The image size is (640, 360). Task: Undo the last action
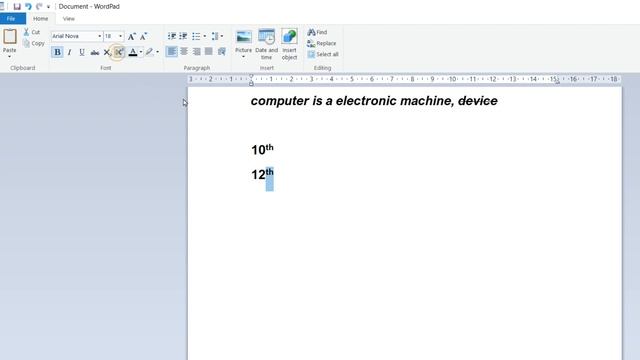click(28, 7)
